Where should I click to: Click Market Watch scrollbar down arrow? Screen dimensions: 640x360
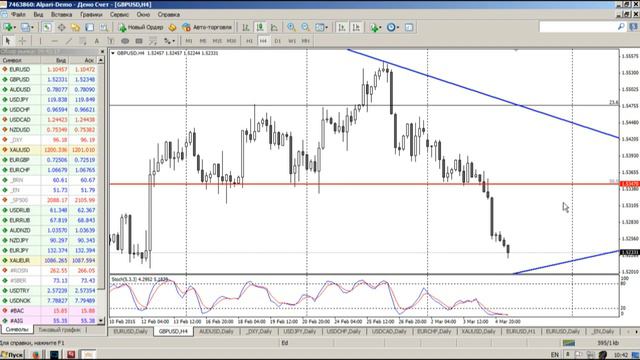[101, 321]
